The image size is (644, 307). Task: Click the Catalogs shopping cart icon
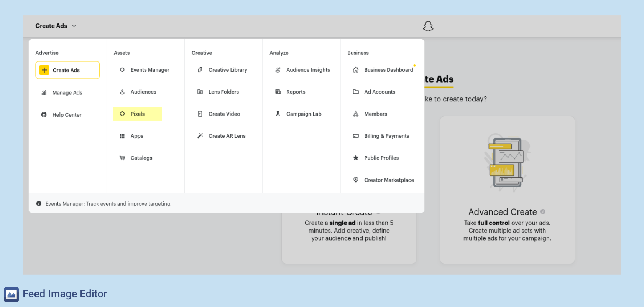pyautogui.click(x=122, y=158)
